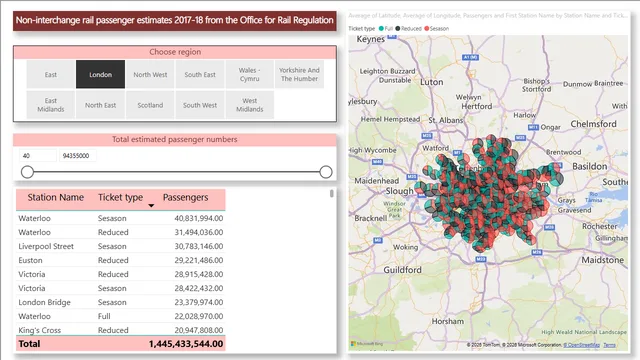The image size is (640, 360).
Task: Click the M23 road badge south of London
Action: pos(481,259)
